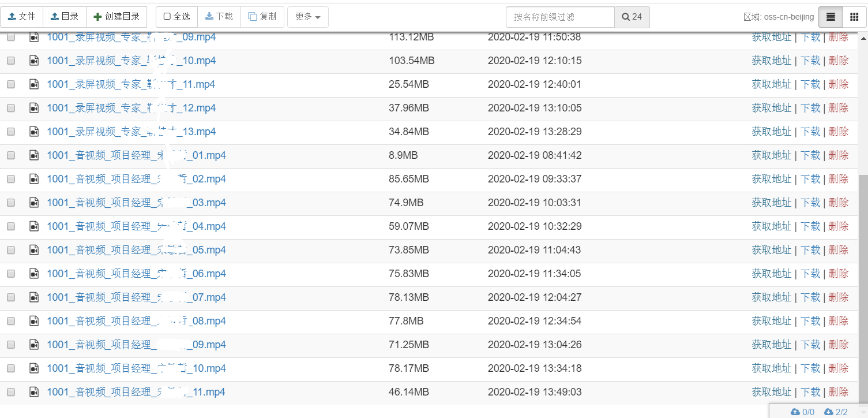The width and height of the screenshot is (868, 418).
Task: Open the upload tasks indicator 0/0
Action: click(803, 412)
